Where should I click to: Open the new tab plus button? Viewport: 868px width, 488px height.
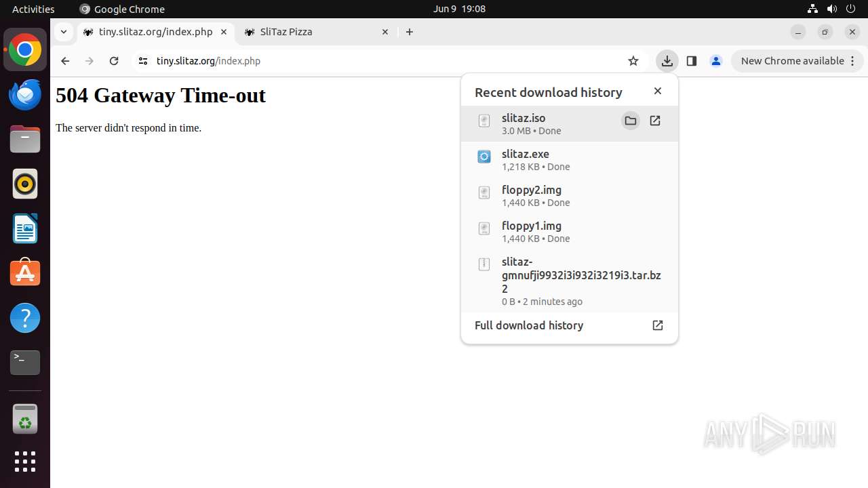pyautogui.click(x=410, y=32)
